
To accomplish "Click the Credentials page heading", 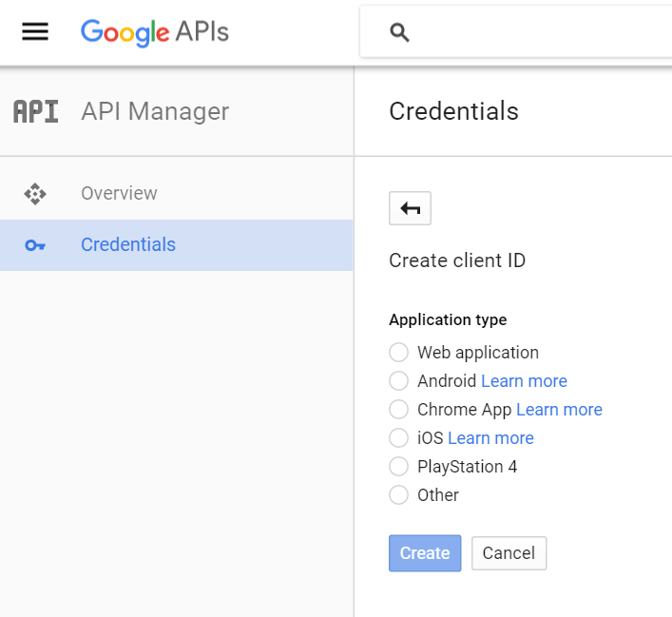I will 453,111.
